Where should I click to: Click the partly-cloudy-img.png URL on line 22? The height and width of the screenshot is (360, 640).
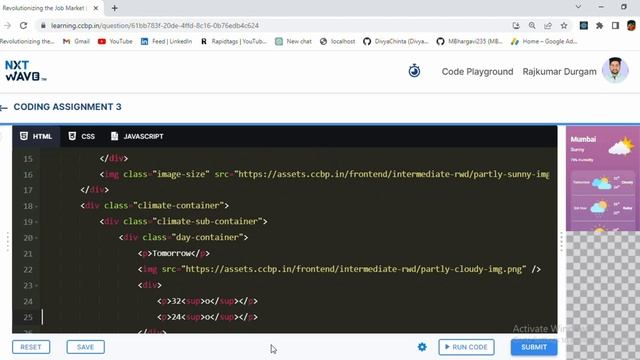353,269
